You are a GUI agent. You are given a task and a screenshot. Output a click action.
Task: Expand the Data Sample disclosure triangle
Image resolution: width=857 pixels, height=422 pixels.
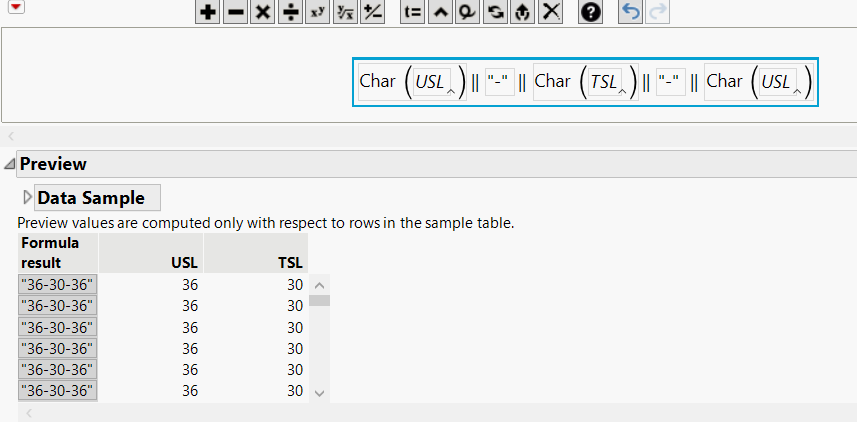click(x=27, y=197)
